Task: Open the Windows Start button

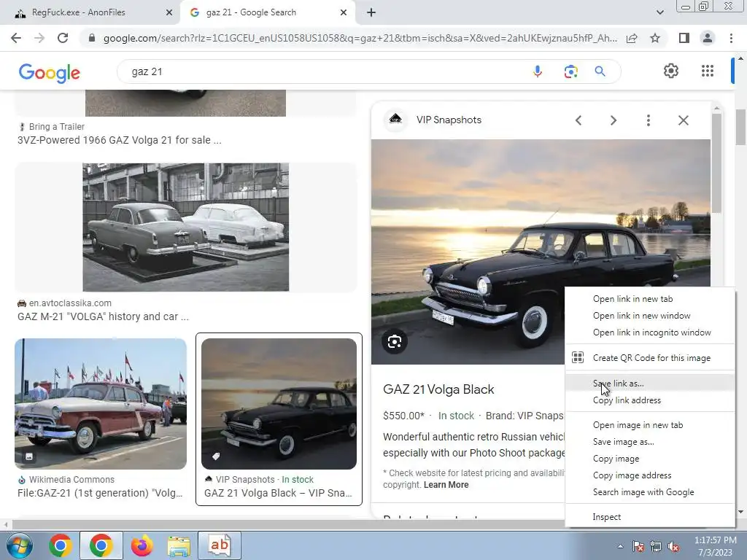Action: [x=19, y=545]
